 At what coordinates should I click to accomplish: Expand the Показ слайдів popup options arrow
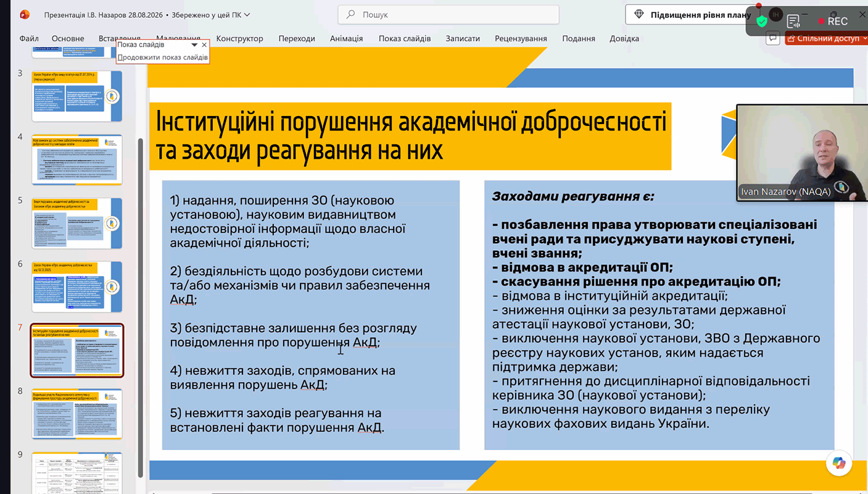[x=194, y=45]
